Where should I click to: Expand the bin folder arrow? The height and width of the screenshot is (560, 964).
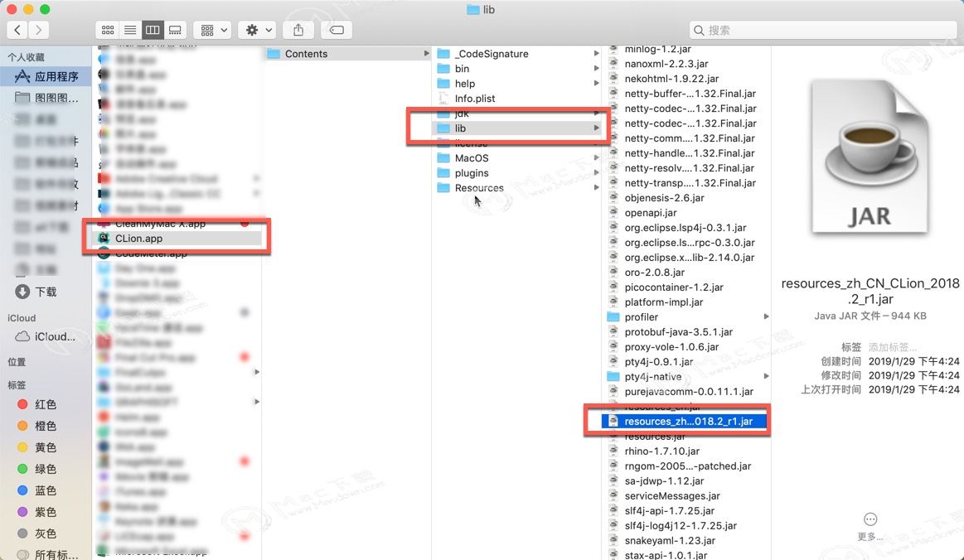coord(596,68)
